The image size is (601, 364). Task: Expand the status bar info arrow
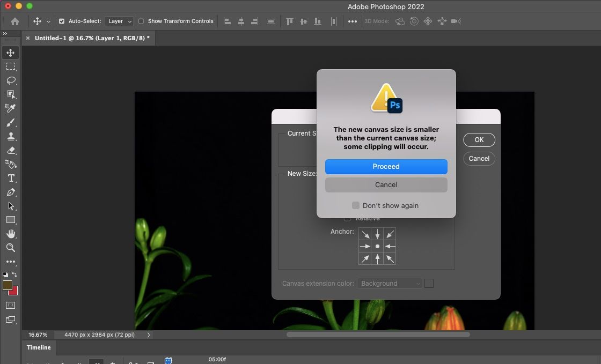149,335
